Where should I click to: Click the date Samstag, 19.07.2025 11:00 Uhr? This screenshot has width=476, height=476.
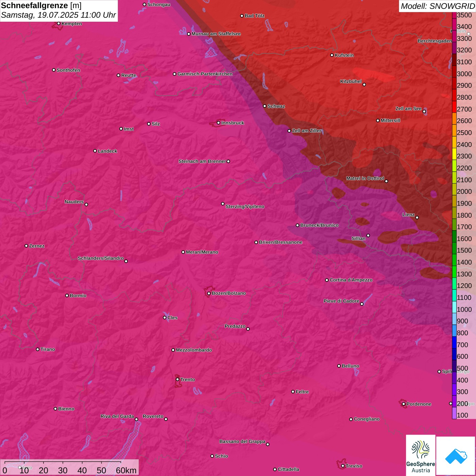point(58,15)
